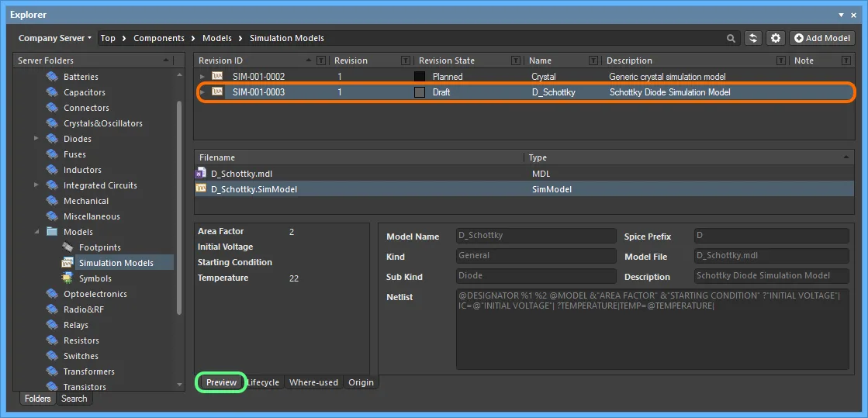
Task: Expand the Diodes folder
Action: tap(36, 139)
